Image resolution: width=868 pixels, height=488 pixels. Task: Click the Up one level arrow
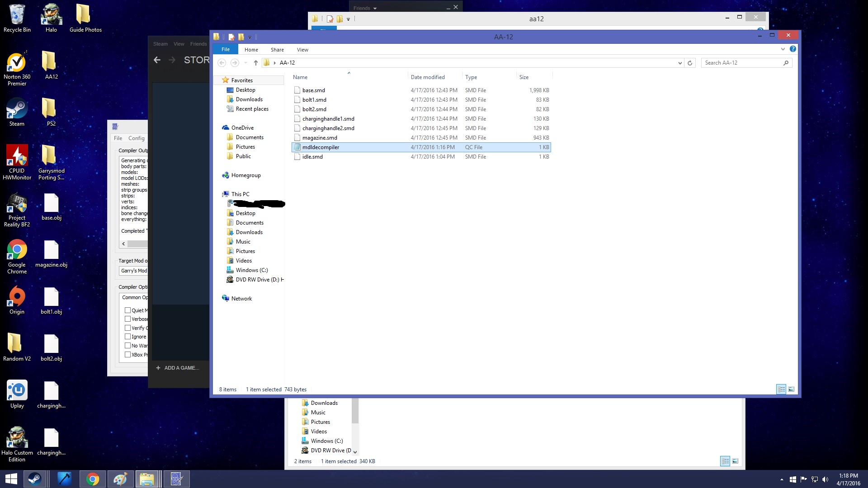point(256,63)
